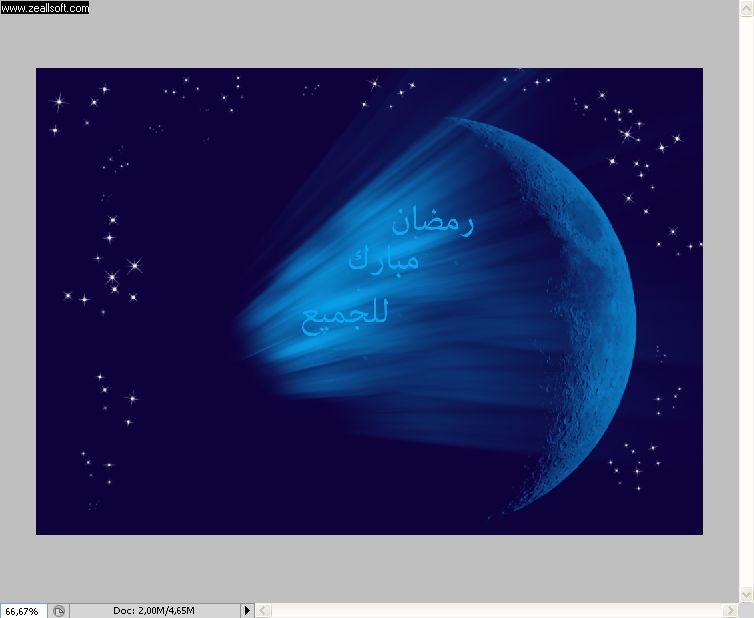
Task: Click the horizontal scrollbar left arrow
Action: click(x=263, y=610)
